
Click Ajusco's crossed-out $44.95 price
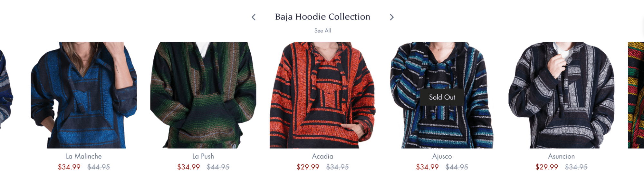(457, 167)
